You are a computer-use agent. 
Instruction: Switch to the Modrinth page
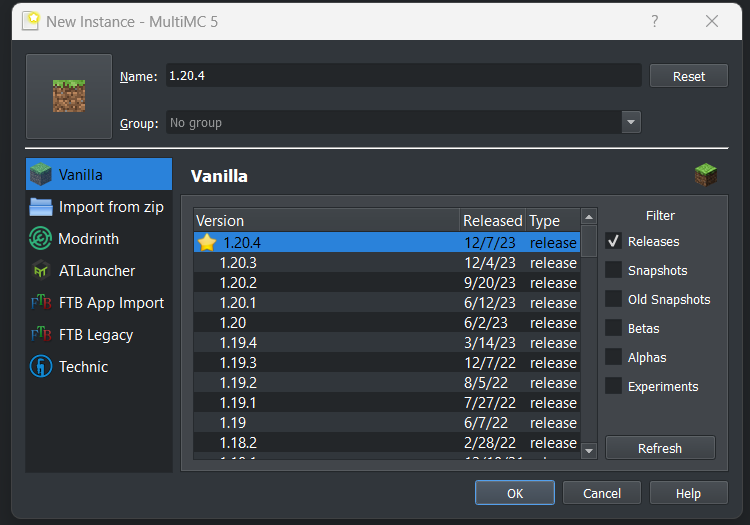(99, 239)
